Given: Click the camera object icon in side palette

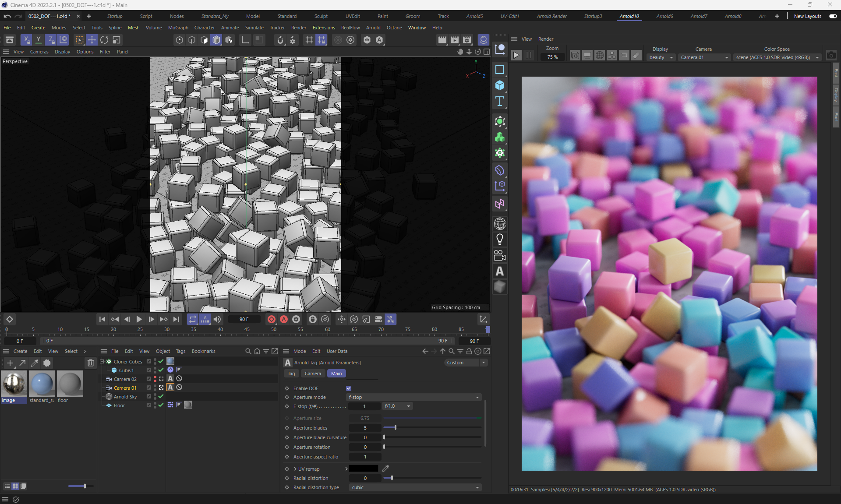Looking at the screenshot, I should (500, 255).
